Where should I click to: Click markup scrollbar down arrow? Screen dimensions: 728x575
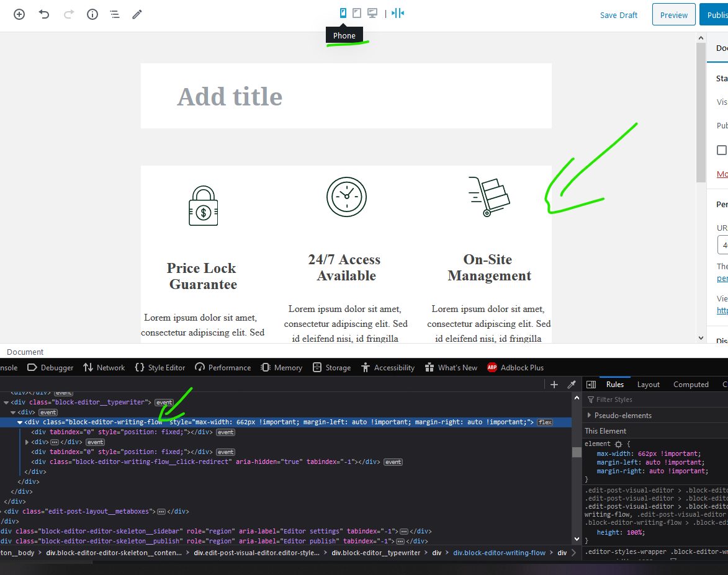coord(577,539)
